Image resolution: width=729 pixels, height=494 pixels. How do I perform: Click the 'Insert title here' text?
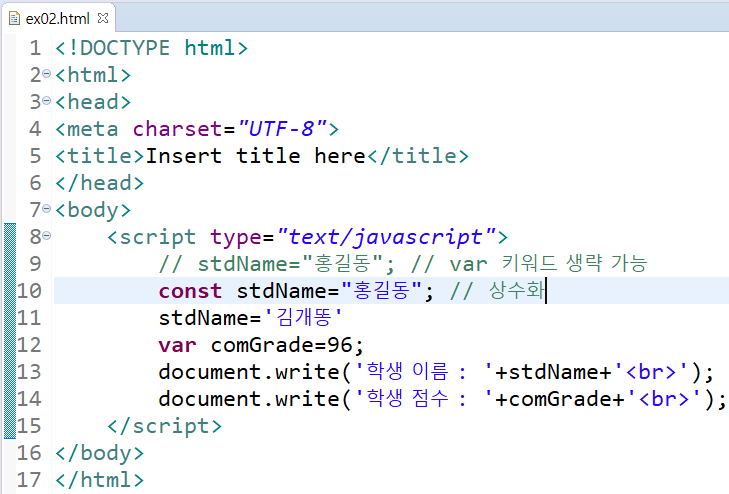[x=255, y=156]
